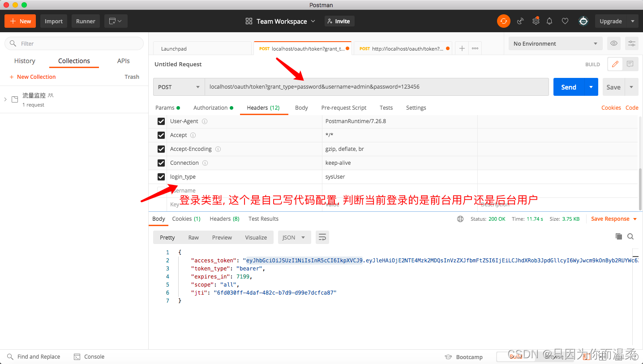The height and width of the screenshot is (364, 643).
Task: Uncheck the User-Agent header
Action: [x=161, y=121]
